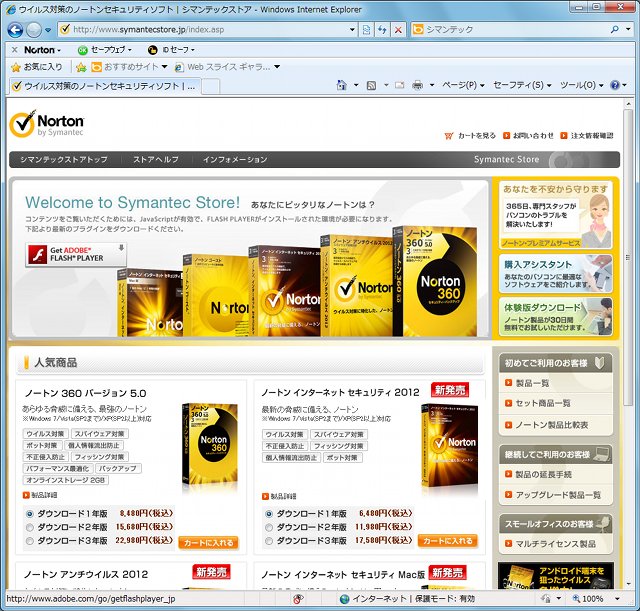Screen dimensions: 640x611
Task: Click the browser Forward arrow button
Action: (x=33, y=29)
